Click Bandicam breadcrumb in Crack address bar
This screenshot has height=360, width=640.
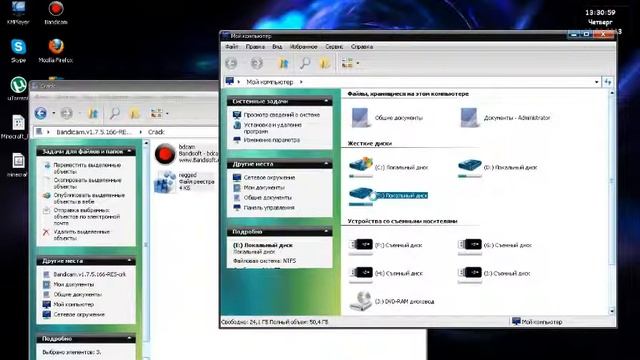[x=95, y=132]
